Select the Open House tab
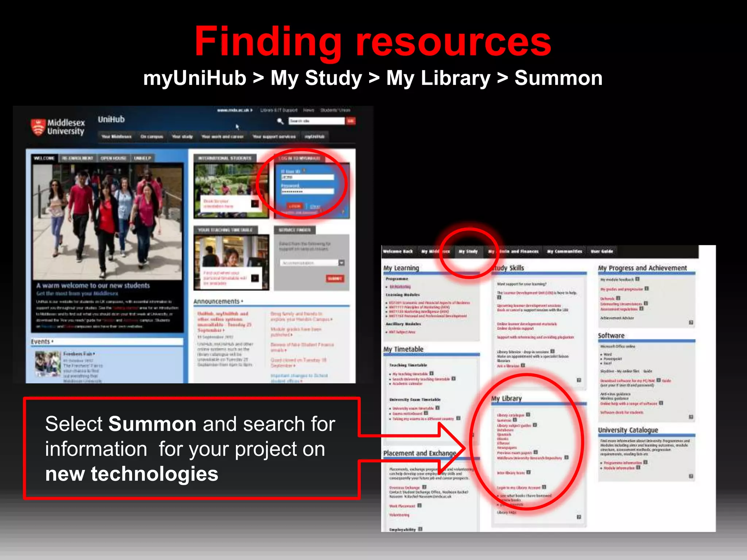Image resolution: width=747 pixels, height=560 pixels. tap(113, 158)
